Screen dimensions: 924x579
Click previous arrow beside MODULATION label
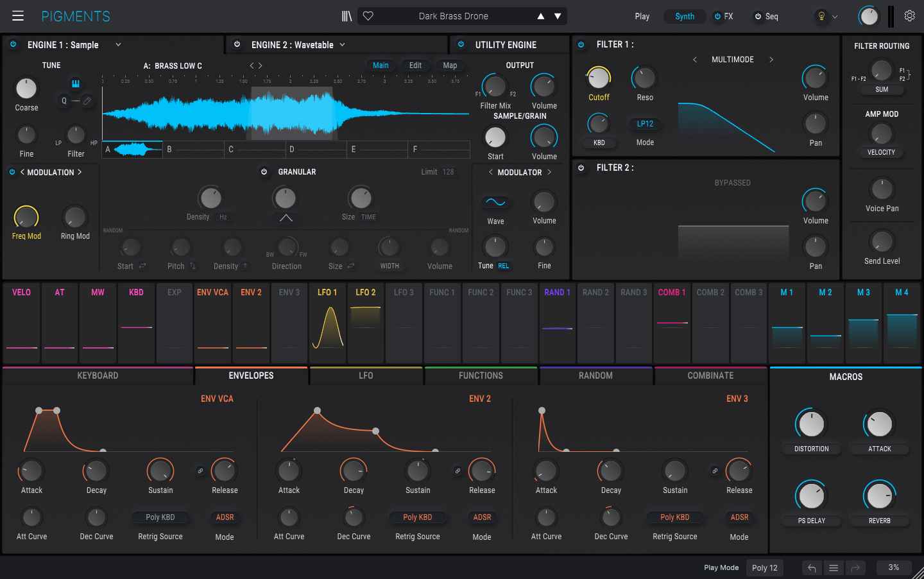click(x=22, y=172)
